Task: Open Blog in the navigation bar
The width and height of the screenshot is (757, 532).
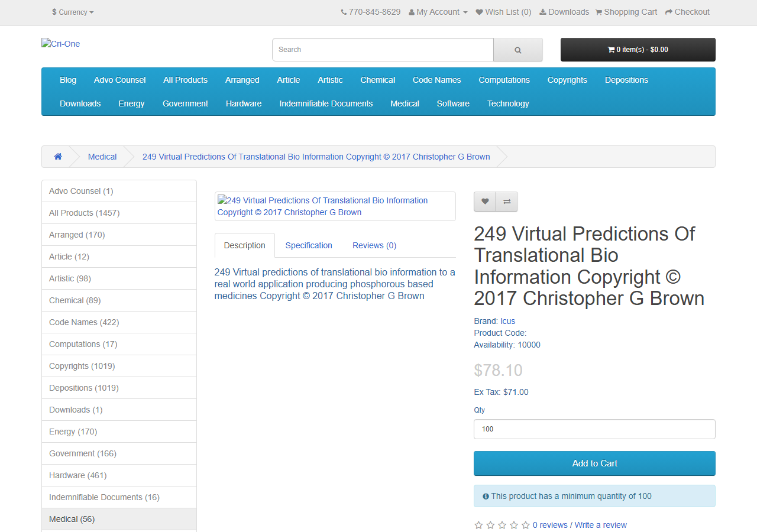Action: tap(68, 80)
